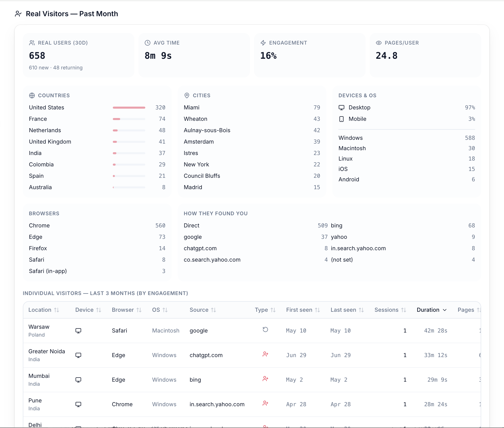Click Council Bluffs in the cities list
This screenshot has height=428, width=504.
point(202,176)
